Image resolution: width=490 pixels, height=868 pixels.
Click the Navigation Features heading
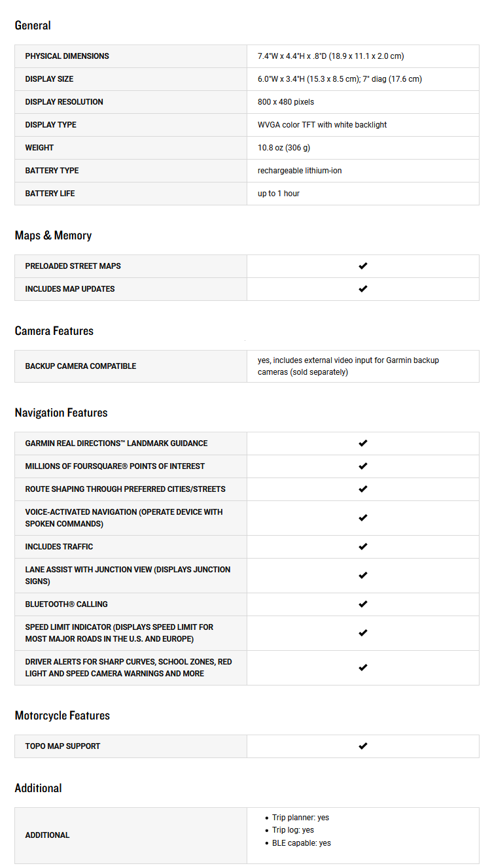coord(61,413)
